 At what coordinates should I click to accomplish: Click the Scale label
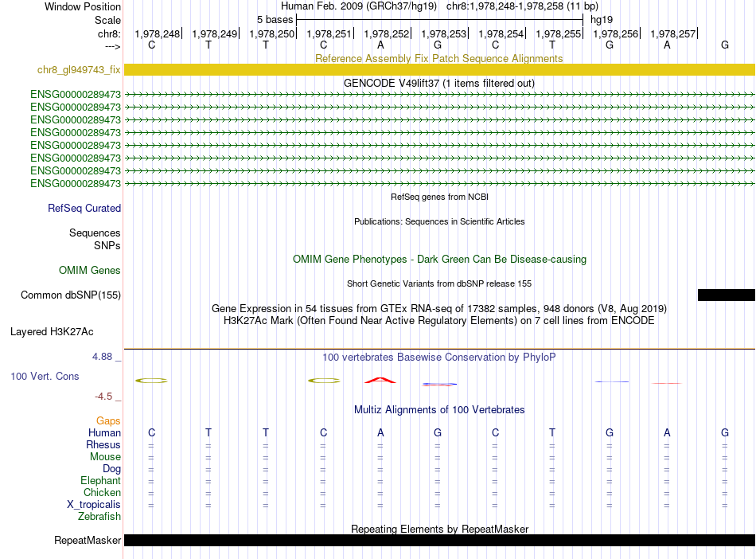coord(107,20)
